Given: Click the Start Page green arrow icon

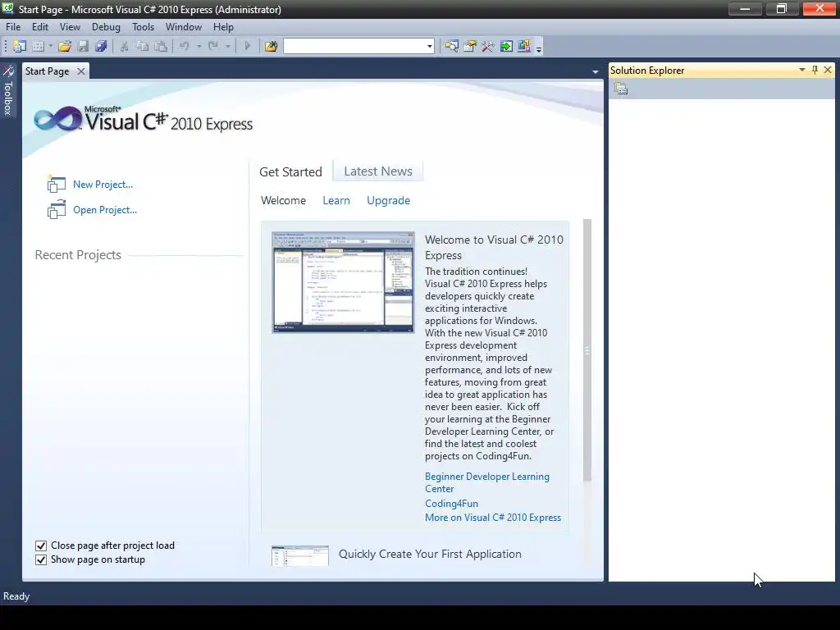Looking at the screenshot, I should 506,47.
